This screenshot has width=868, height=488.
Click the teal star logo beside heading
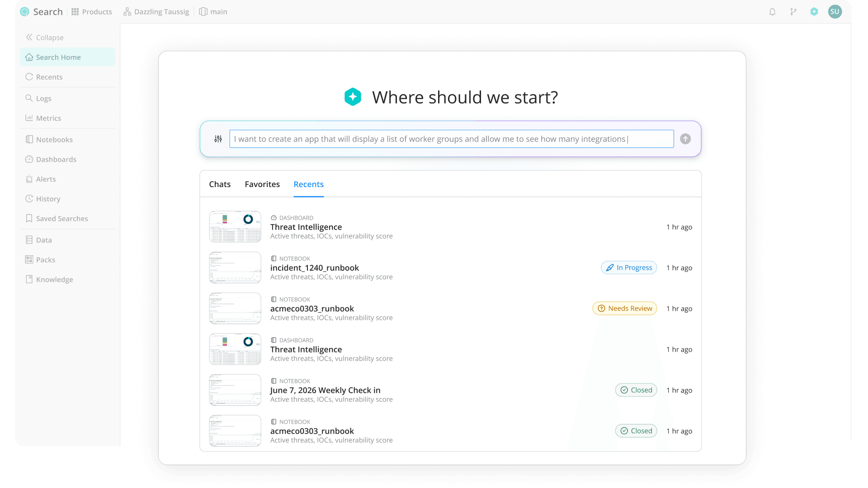[x=353, y=97]
